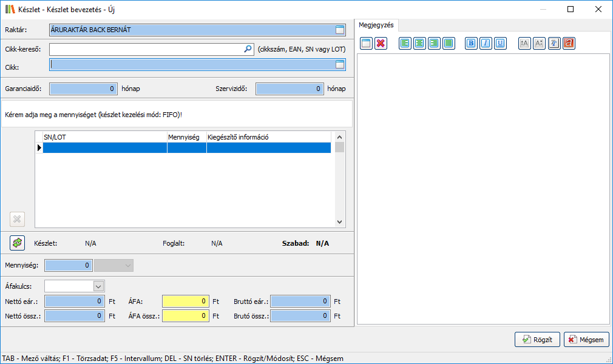Align note text to the right
The height and width of the screenshot is (364, 613).
[434, 43]
